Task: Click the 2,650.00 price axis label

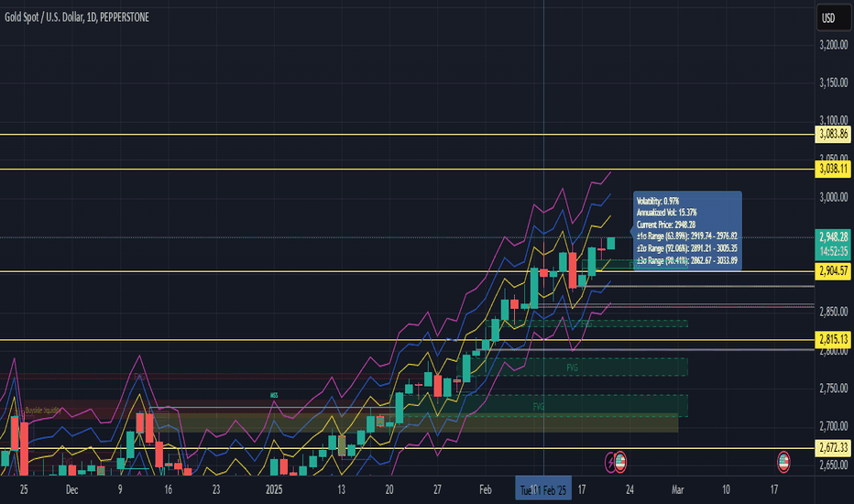Action: click(x=833, y=466)
